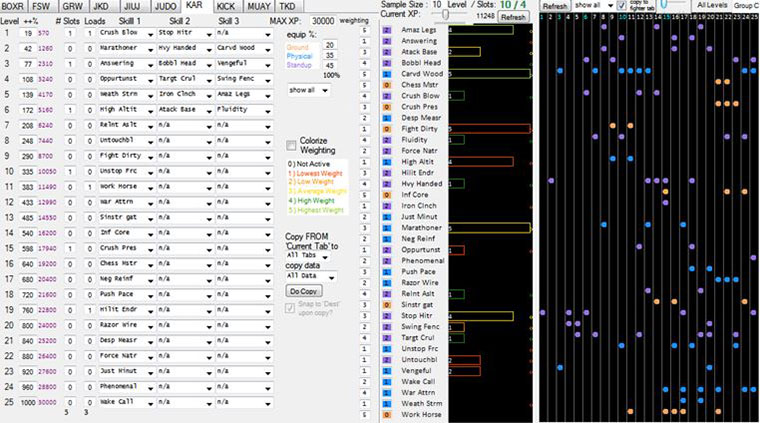Image resolution: width=760 pixels, height=423 pixels.
Task: Click the weighting bar for Marathoner
Action: click(x=489, y=228)
